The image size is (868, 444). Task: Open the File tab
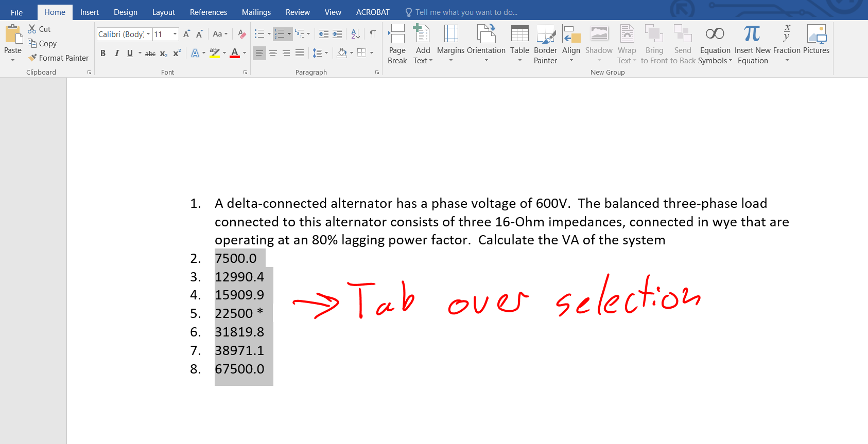(x=16, y=12)
